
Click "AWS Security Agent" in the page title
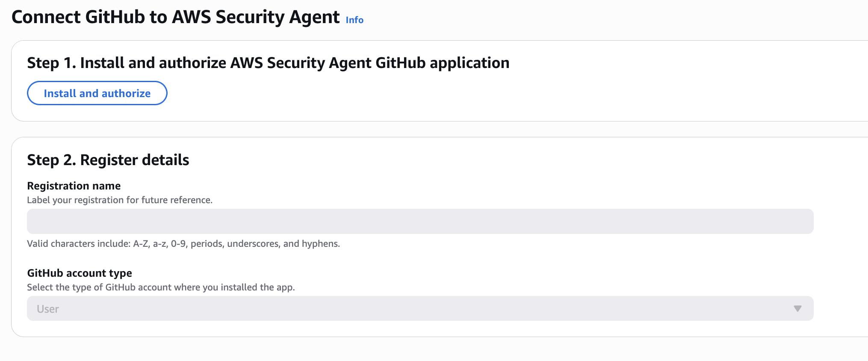click(256, 17)
